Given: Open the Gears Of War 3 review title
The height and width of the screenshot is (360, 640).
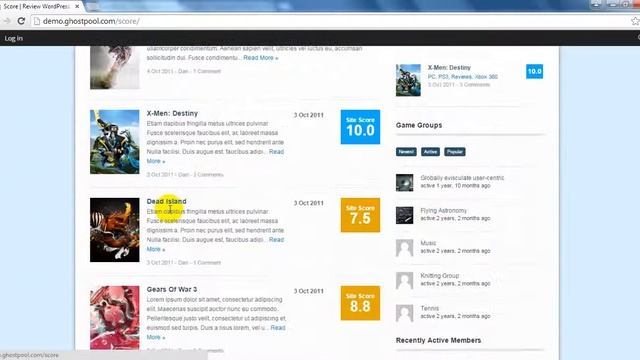Looking at the screenshot, I should 172,289.
